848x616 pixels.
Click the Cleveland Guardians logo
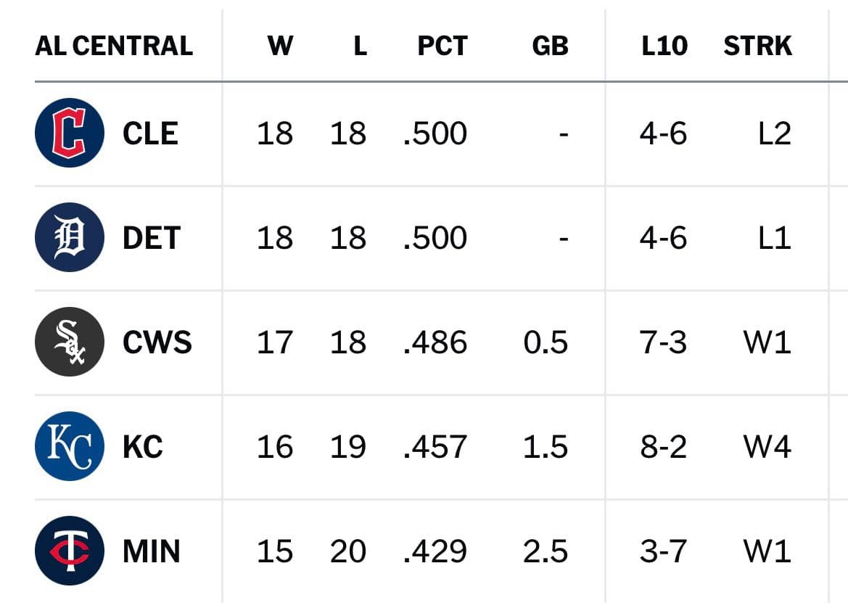70,133
